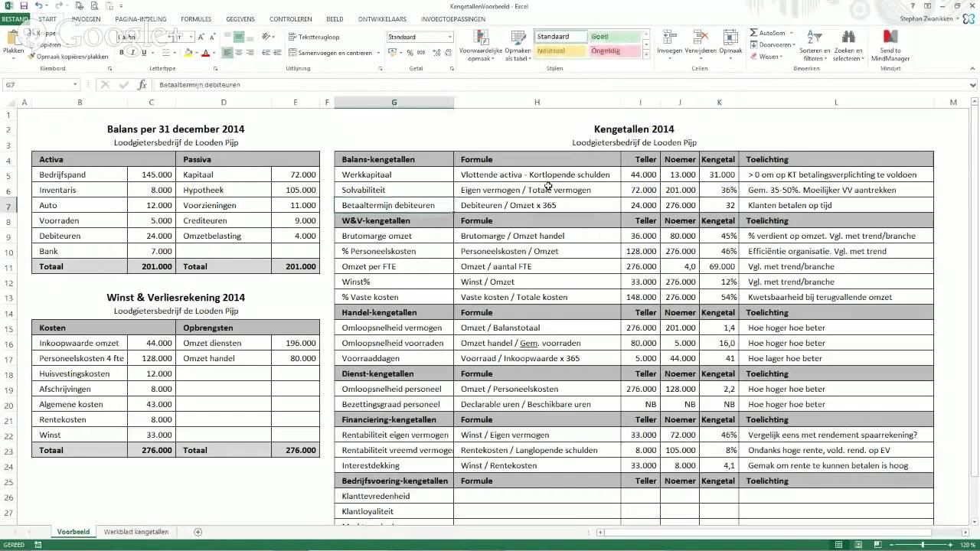
Task: Open the BESTAND file tab
Action: coord(15,18)
